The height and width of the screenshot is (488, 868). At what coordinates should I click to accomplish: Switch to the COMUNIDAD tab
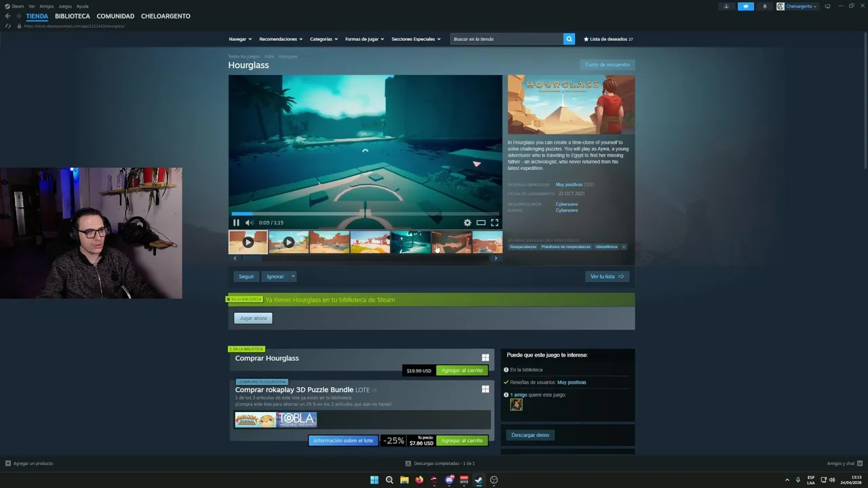coord(115,16)
